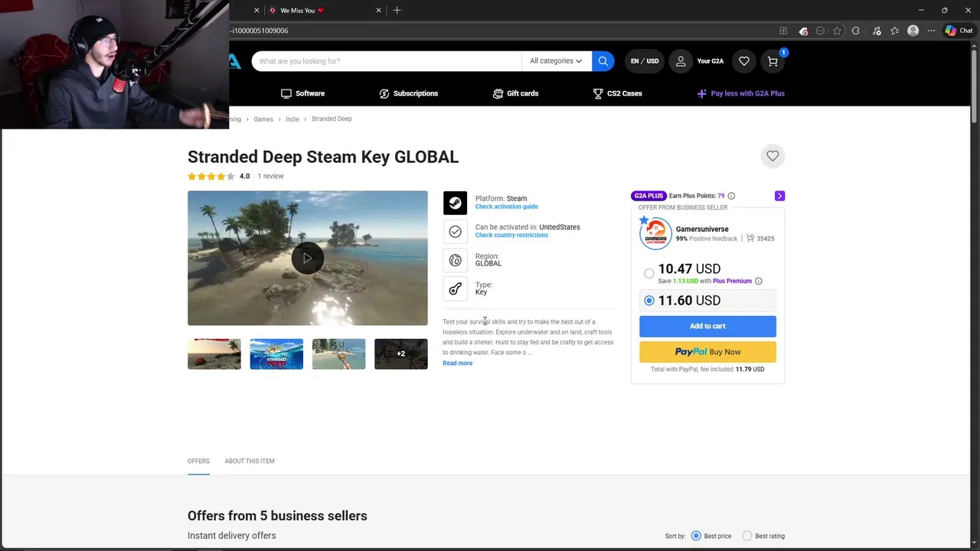This screenshot has width=980, height=551.
Task: Open Check country restrictions link
Action: click(511, 235)
